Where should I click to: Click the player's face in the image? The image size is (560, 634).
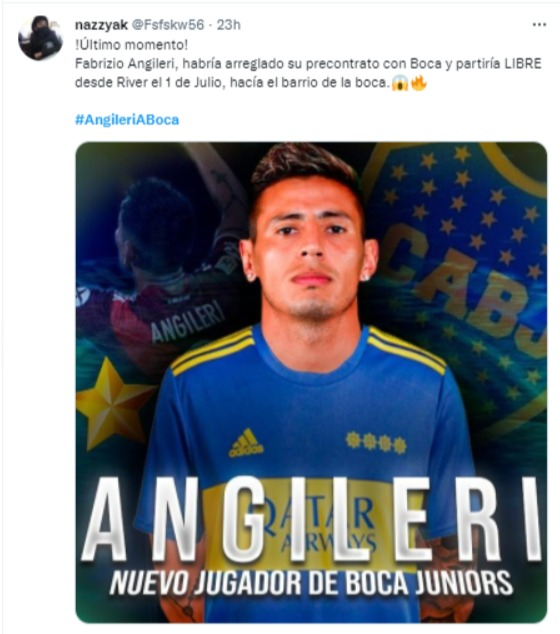pos(309,251)
